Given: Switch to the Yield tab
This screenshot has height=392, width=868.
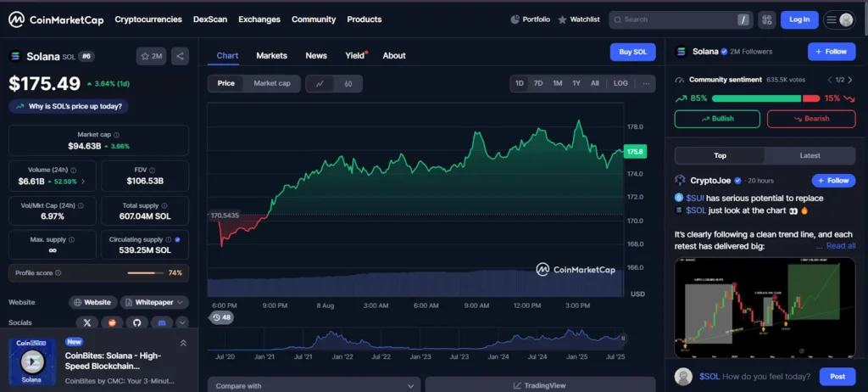Looking at the screenshot, I should pos(356,55).
